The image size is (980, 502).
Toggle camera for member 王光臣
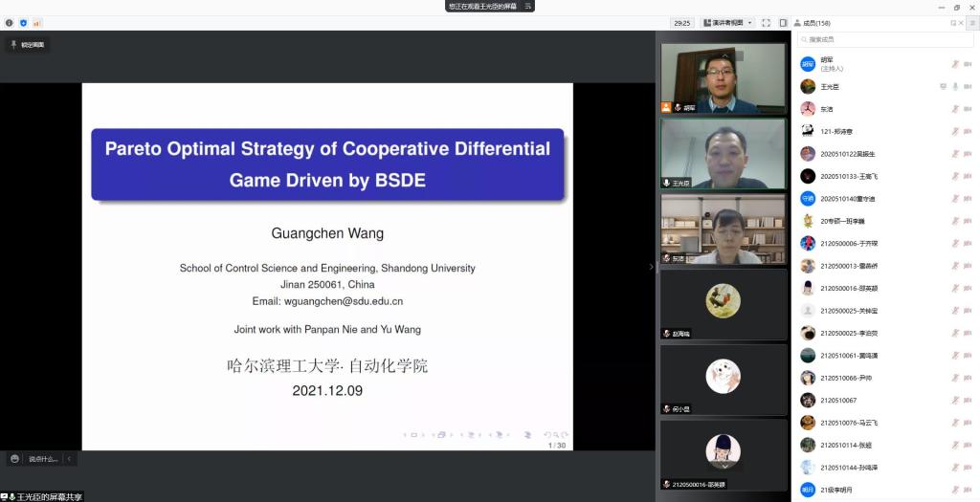pos(968,86)
